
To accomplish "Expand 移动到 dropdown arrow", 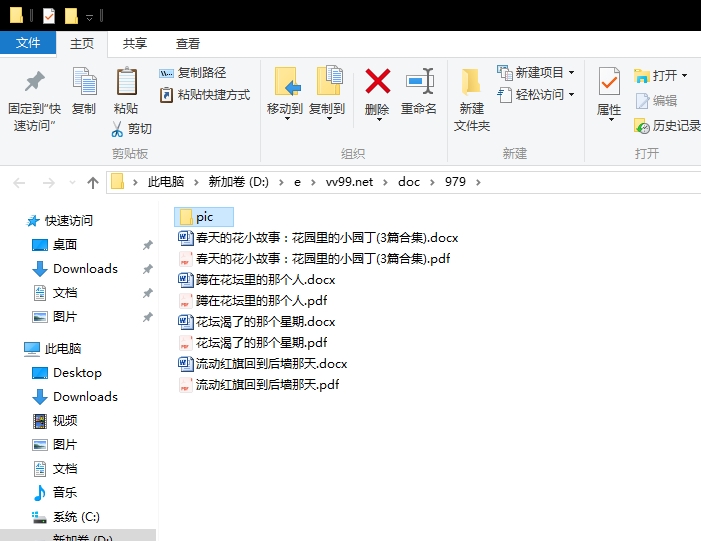I will [287, 119].
